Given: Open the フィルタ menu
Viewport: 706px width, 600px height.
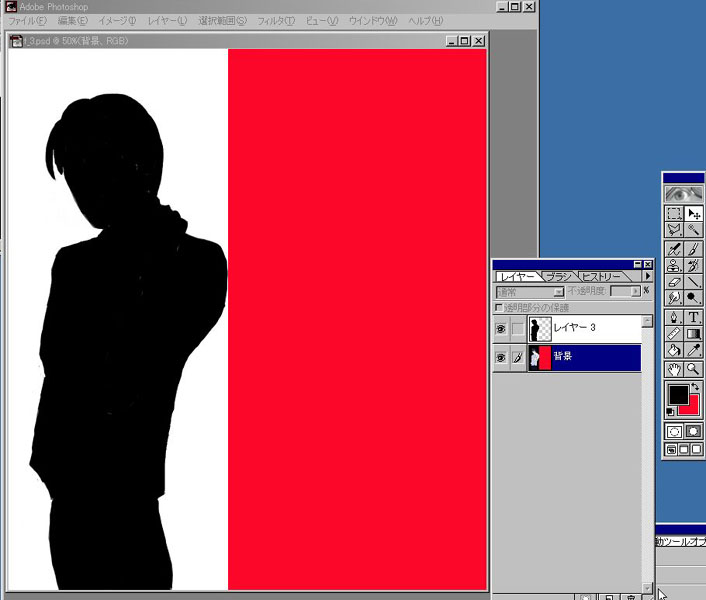Looking at the screenshot, I should (275, 21).
